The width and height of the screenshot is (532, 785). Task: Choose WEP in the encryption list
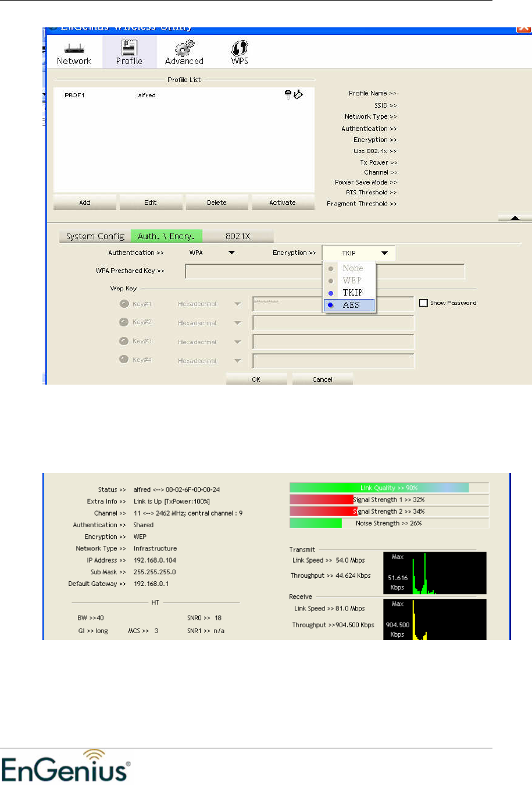pos(349,280)
